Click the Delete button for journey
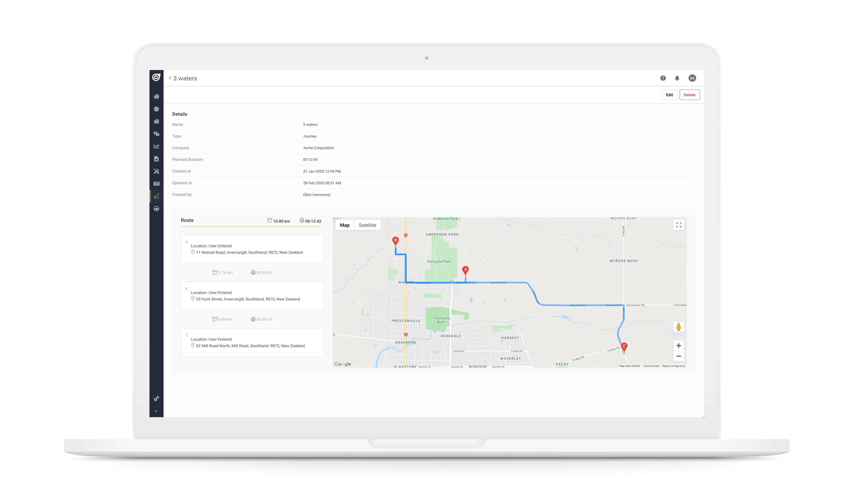Image resolution: width=854 pixels, height=504 pixels. click(x=689, y=94)
